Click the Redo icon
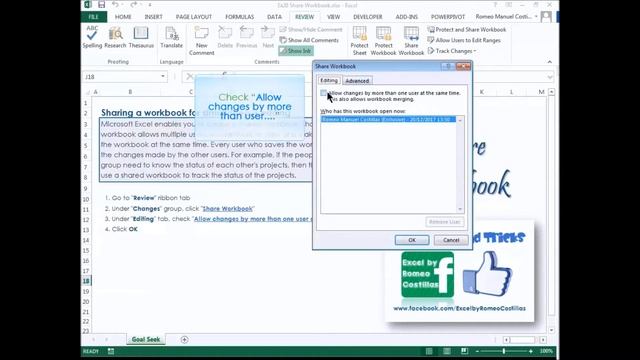The width and height of the screenshot is (640, 360). pos(133,5)
